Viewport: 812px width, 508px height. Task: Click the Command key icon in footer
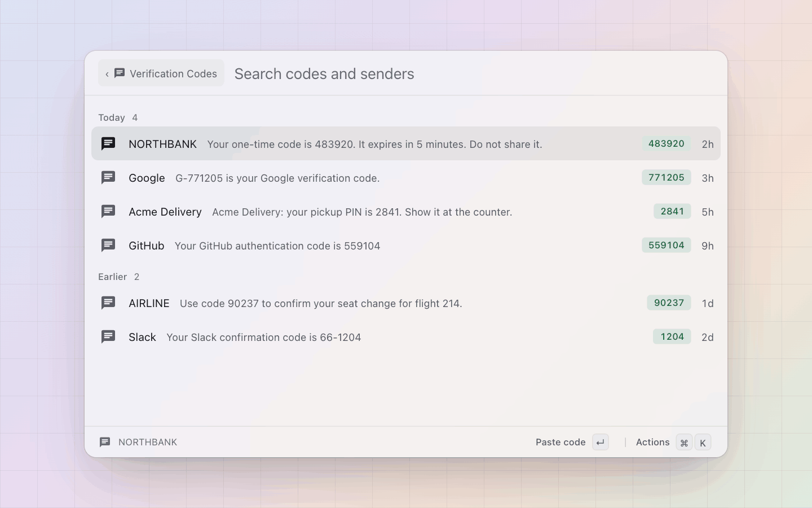pyautogui.click(x=684, y=443)
